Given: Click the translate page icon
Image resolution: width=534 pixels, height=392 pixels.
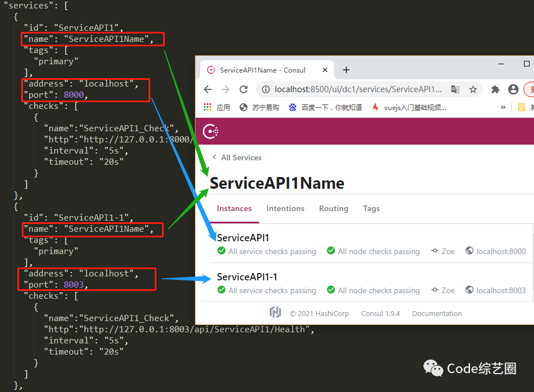Looking at the screenshot, I should [x=455, y=89].
